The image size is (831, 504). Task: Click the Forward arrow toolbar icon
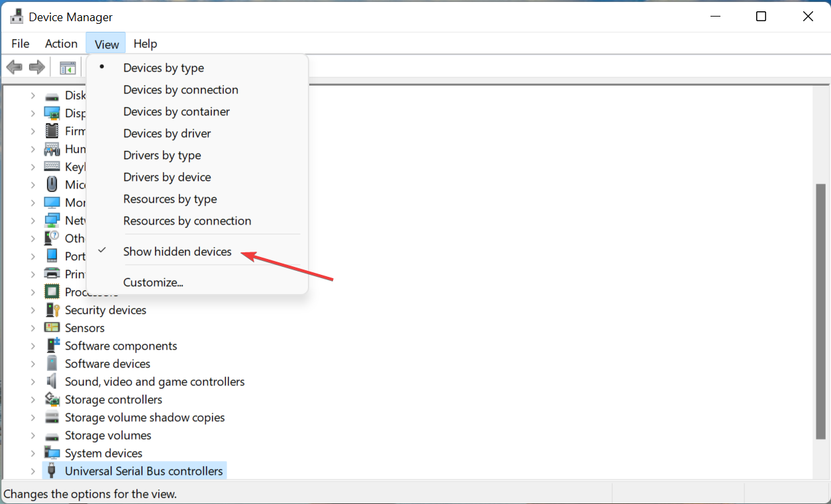37,67
